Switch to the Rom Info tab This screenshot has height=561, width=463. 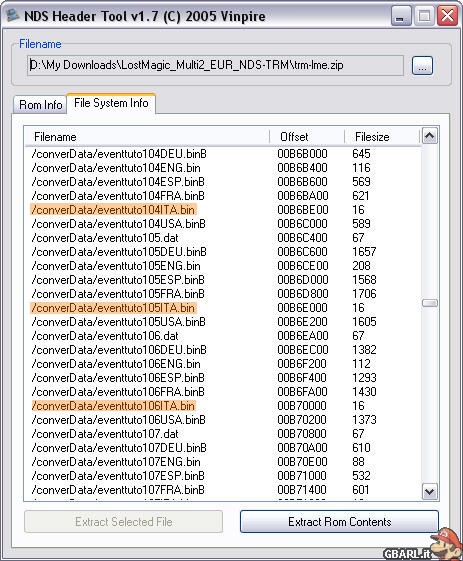40,105
